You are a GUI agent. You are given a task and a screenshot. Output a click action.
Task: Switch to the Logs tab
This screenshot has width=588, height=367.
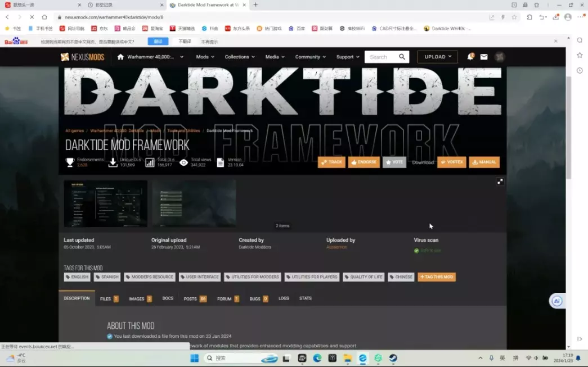click(x=284, y=298)
